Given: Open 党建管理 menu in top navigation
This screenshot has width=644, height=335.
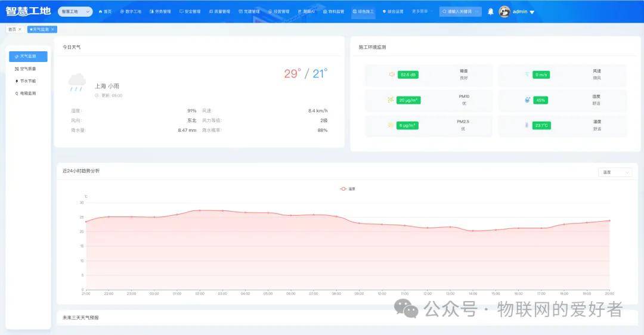Looking at the screenshot, I should click(249, 11).
